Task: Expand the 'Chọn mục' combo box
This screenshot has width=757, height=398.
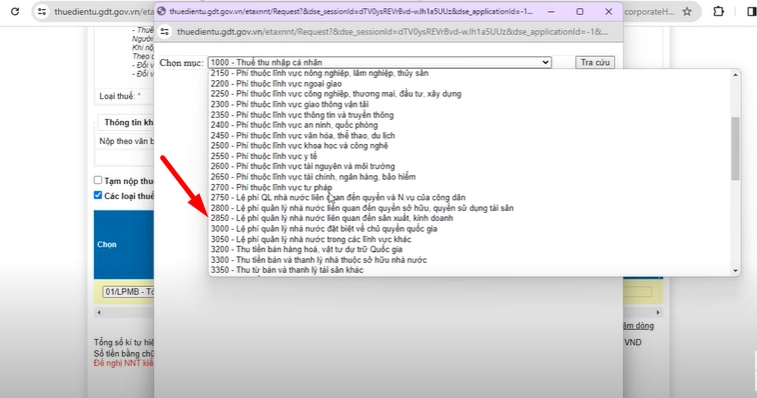Action: click(x=379, y=62)
